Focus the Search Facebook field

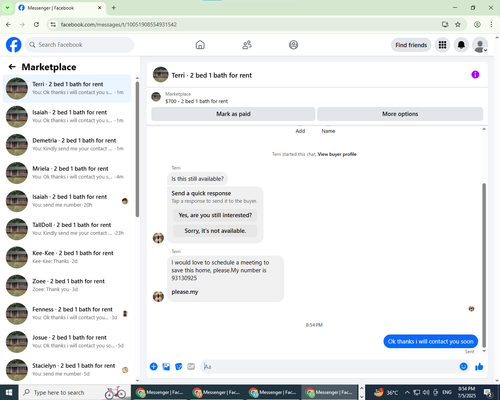click(x=79, y=45)
